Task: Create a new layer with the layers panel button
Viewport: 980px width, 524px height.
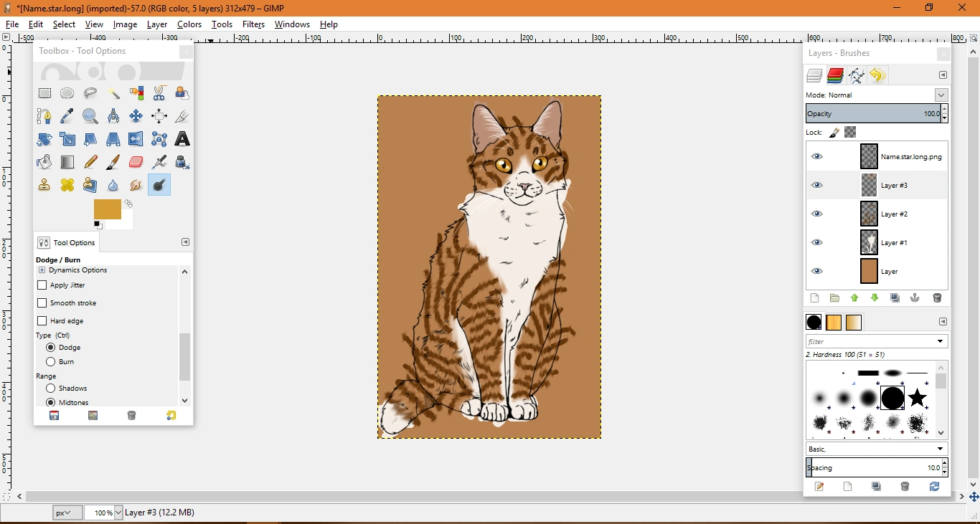Action: pyautogui.click(x=814, y=298)
